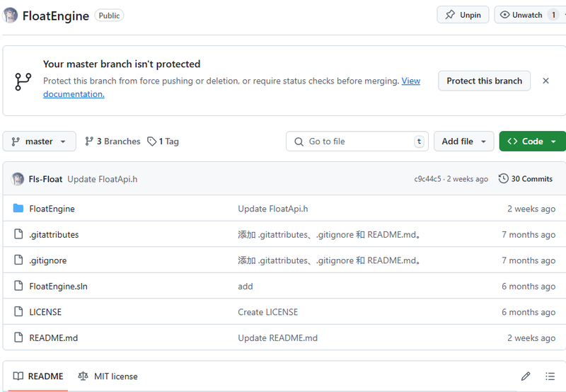View the 3 Branches link
Screen dimensions: 566x392
coord(112,142)
